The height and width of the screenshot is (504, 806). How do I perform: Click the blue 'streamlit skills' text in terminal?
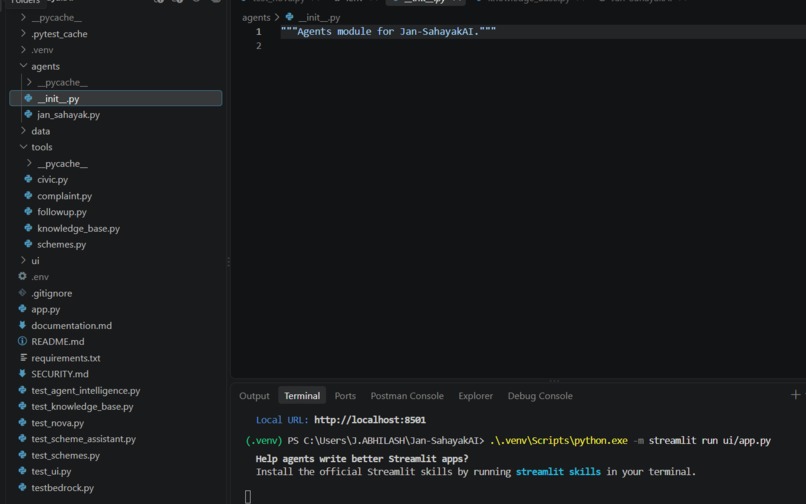(x=558, y=472)
